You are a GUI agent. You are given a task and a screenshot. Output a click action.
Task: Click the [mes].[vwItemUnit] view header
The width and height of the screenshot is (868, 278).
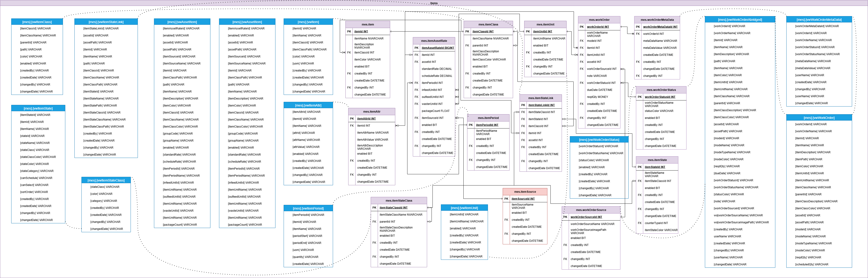(x=465, y=208)
